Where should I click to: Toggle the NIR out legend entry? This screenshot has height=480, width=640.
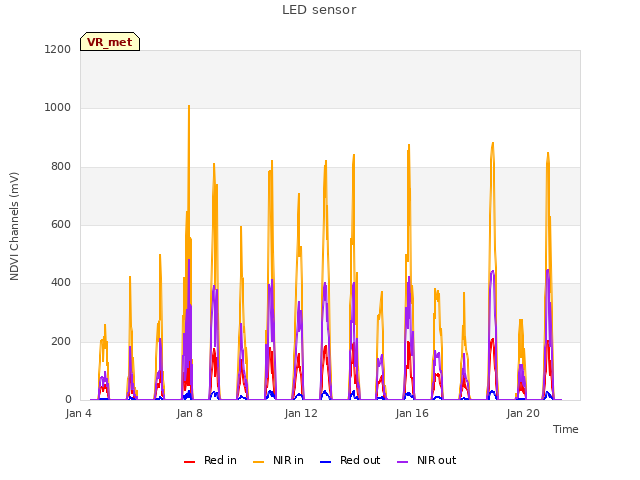[427, 460]
